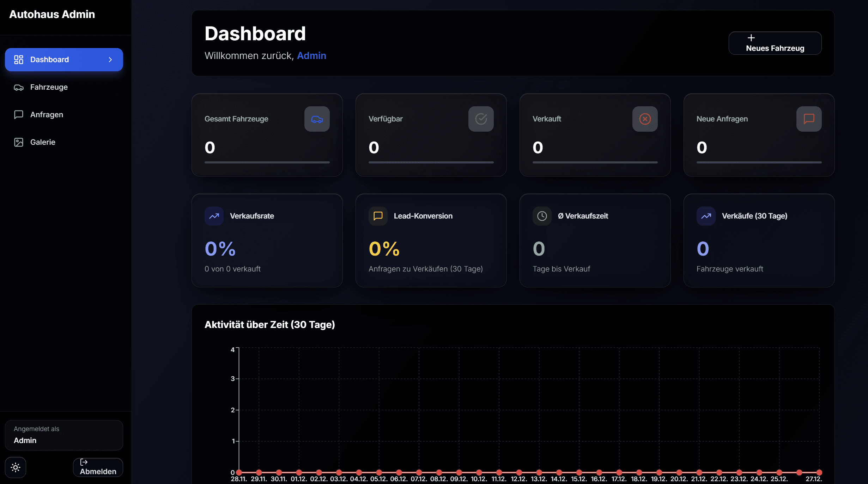Click the 27.12. data point on activity chart
The image size is (868, 484).
coord(819,472)
